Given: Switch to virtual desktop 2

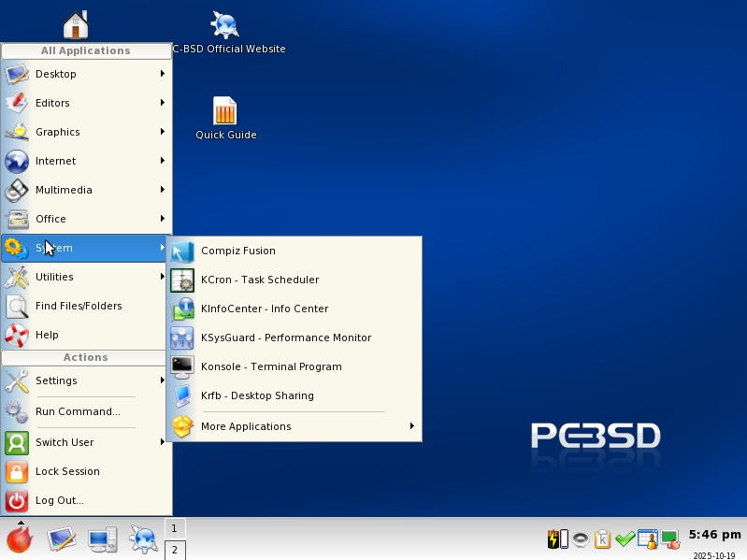Looking at the screenshot, I should pyautogui.click(x=175, y=550).
